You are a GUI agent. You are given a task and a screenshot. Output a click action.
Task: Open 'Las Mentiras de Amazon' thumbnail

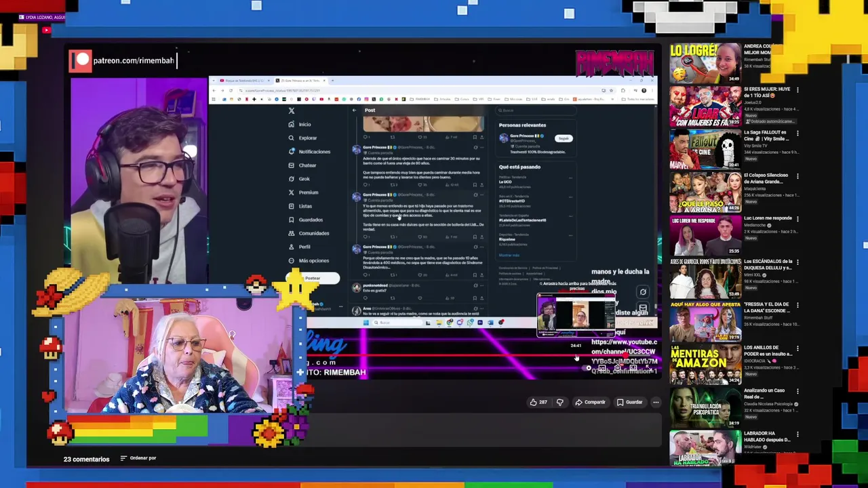coord(705,365)
